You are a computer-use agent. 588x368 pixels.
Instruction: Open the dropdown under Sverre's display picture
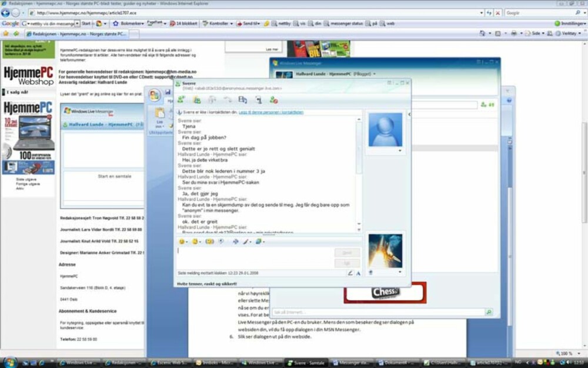[x=400, y=151]
